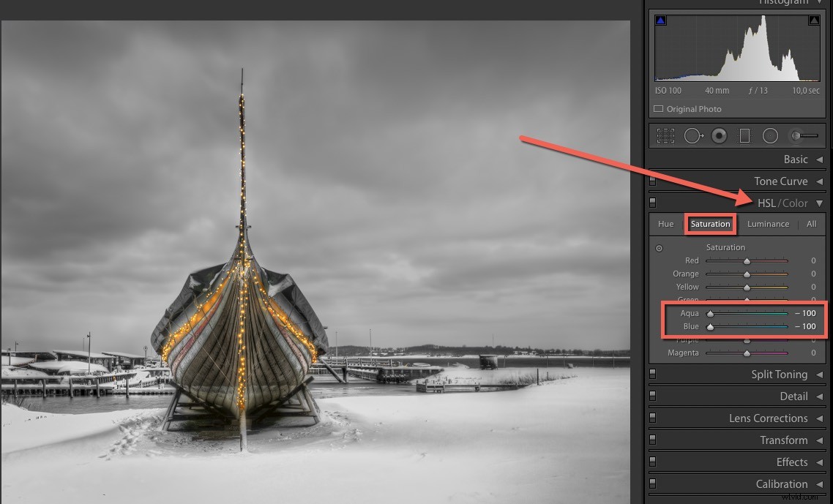Select the Graduated Filter tool
The height and width of the screenshot is (504, 833).
[x=744, y=135]
